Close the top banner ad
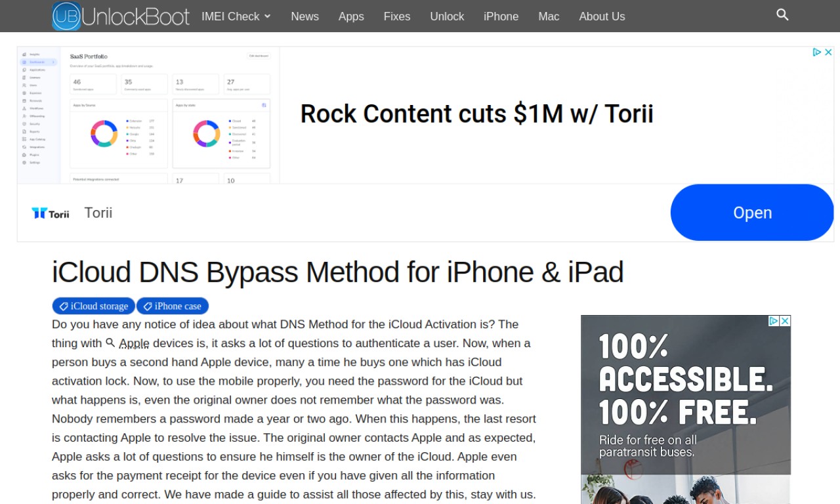The width and height of the screenshot is (840, 504). pos(828,52)
